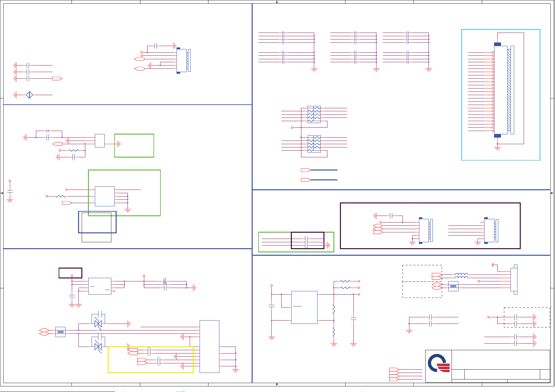555x392 pixels.
Task: Click the upper resistor array symbol
Action: point(314,114)
